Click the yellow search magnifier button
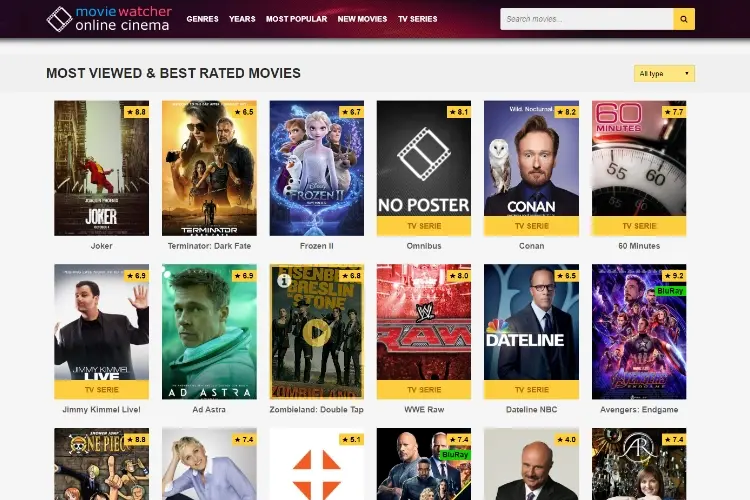 tap(684, 19)
